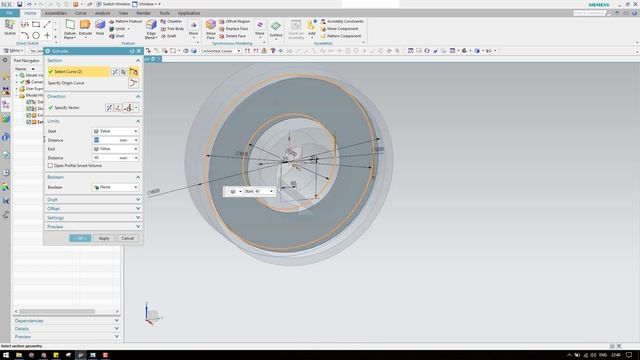Click the Apply button

(104, 238)
